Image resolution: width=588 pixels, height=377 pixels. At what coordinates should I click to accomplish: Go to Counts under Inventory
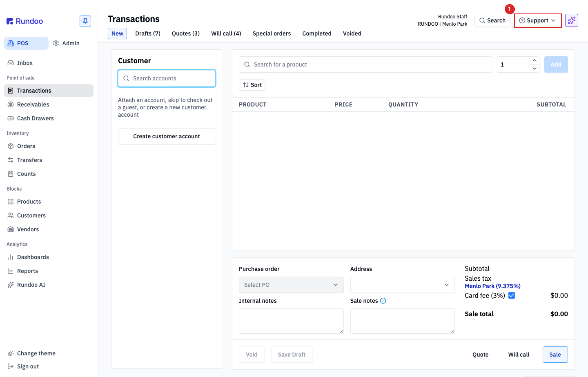click(x=49, y=174)
